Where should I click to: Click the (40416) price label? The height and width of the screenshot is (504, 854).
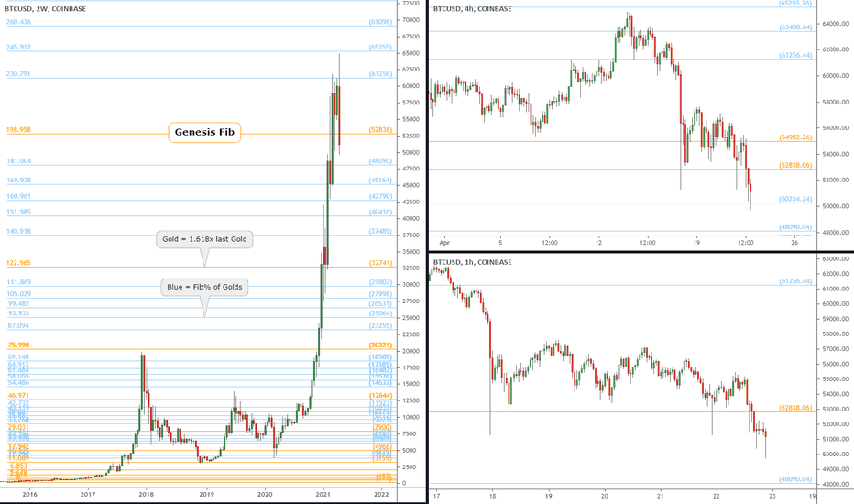380,212
